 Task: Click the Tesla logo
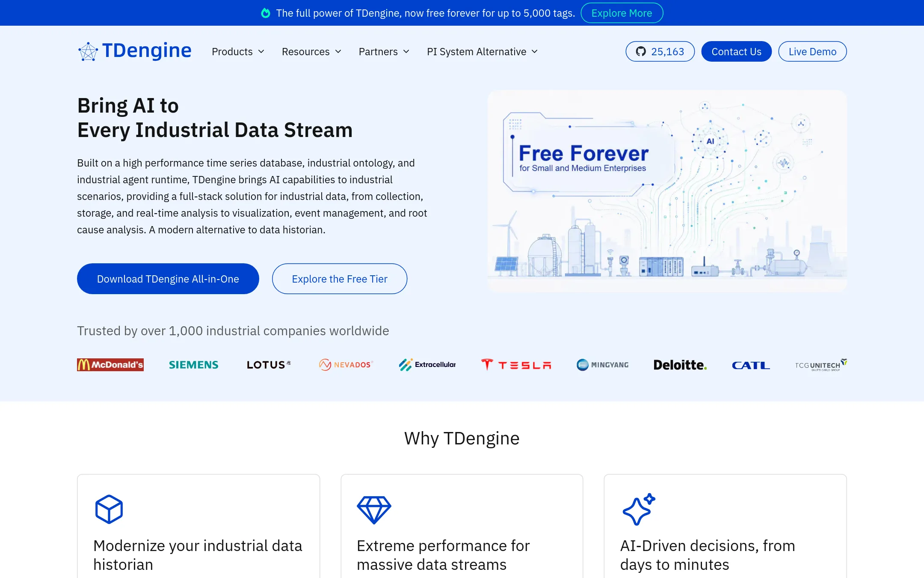[x=516, y=365]
